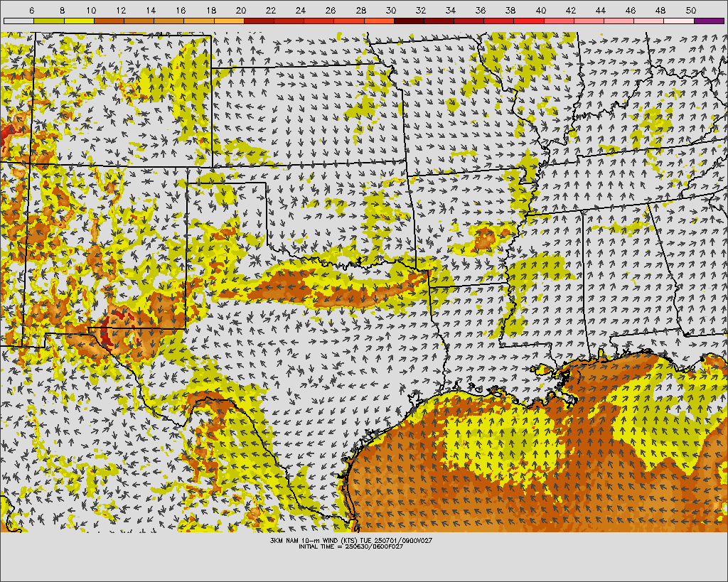The height and width of the screenshot is (582, 728).
Task: Click the legend label "38"
Action: 510,10
